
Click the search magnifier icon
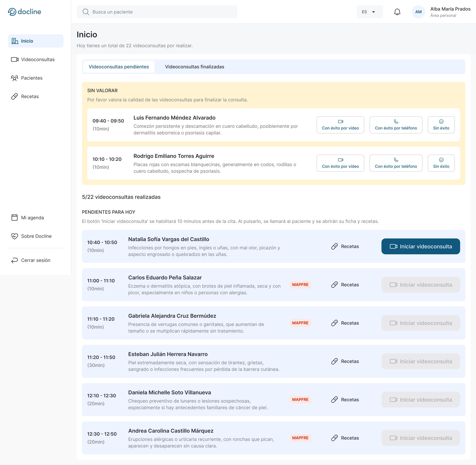[86, 12]
